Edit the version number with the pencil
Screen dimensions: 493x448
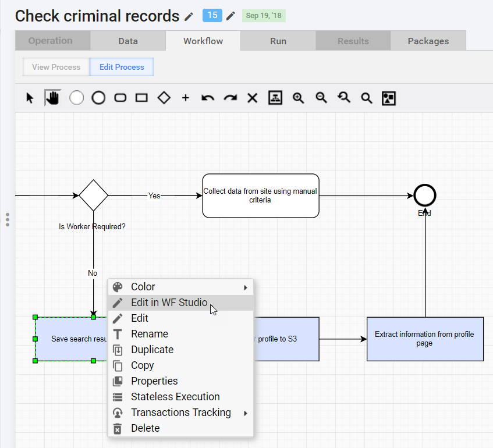[230, 16]
